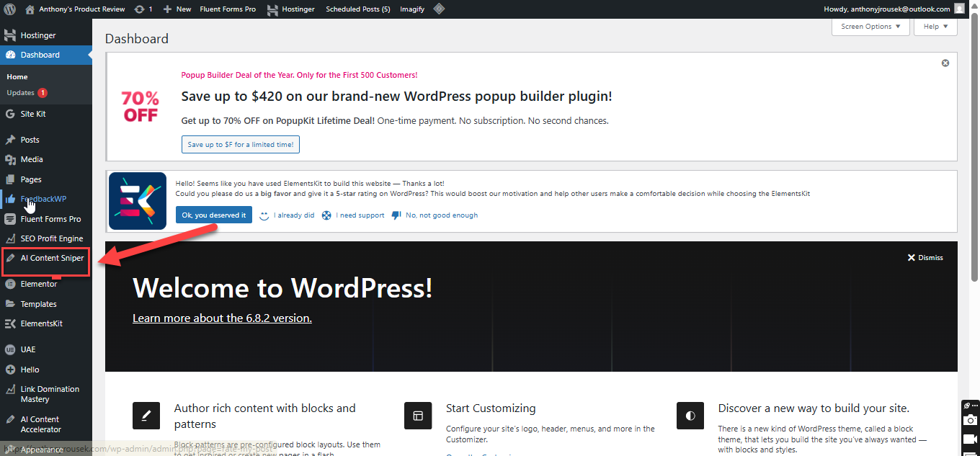Click the 'Ok, you deserved it' button
The image size is (980, 456).
pos(213,215)
